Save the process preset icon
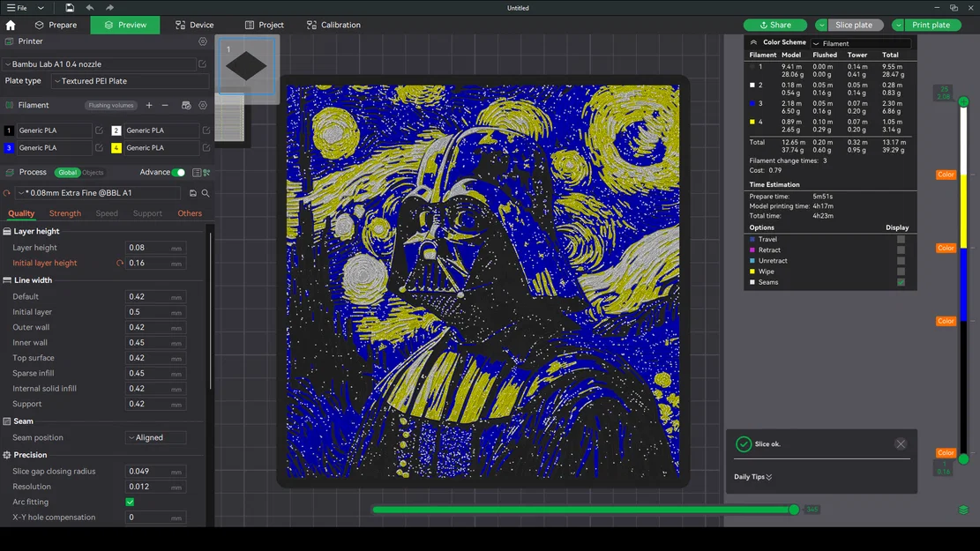The image size is (980, 551). coord(192,193)
